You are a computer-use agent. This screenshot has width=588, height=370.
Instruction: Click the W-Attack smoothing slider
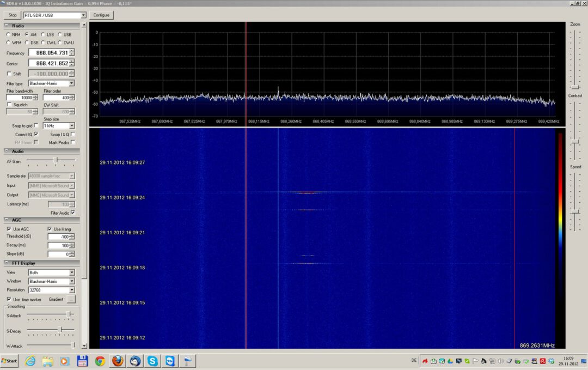[51, 345]
